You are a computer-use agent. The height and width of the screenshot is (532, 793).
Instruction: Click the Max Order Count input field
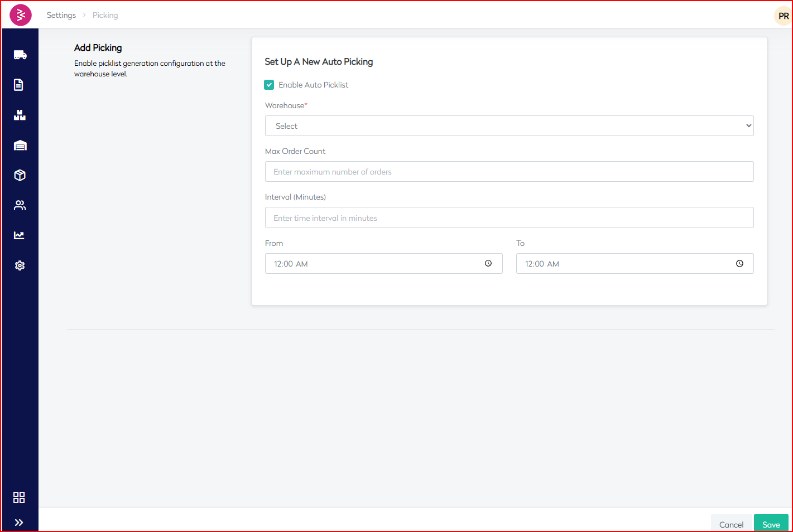point(508,171)
